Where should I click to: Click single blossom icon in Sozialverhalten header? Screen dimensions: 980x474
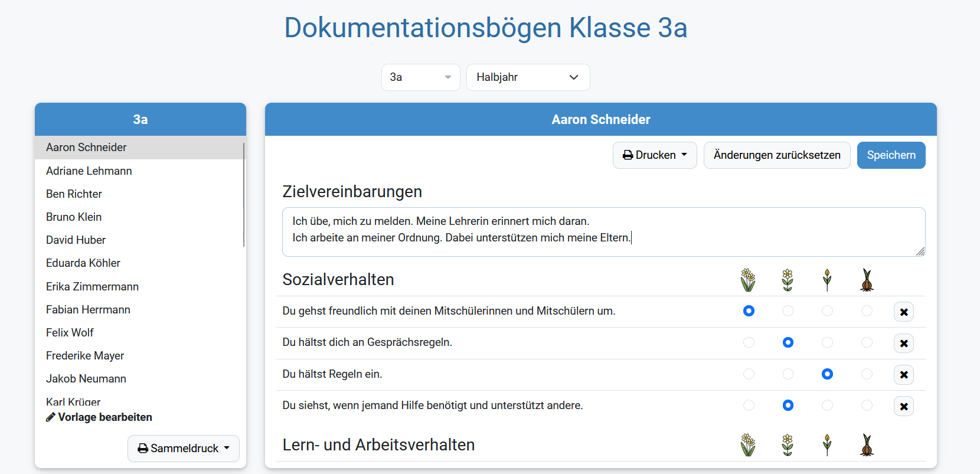[x=788, y=280]
